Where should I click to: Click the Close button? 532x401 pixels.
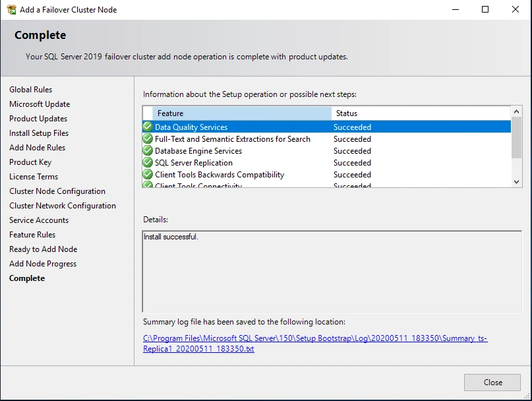click(x=492, y=383)
